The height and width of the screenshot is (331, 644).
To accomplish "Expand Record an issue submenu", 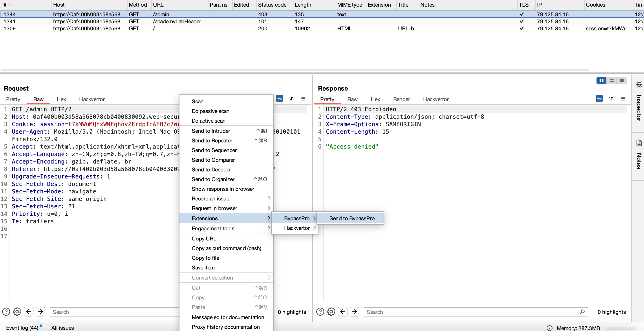I will 226,198.
